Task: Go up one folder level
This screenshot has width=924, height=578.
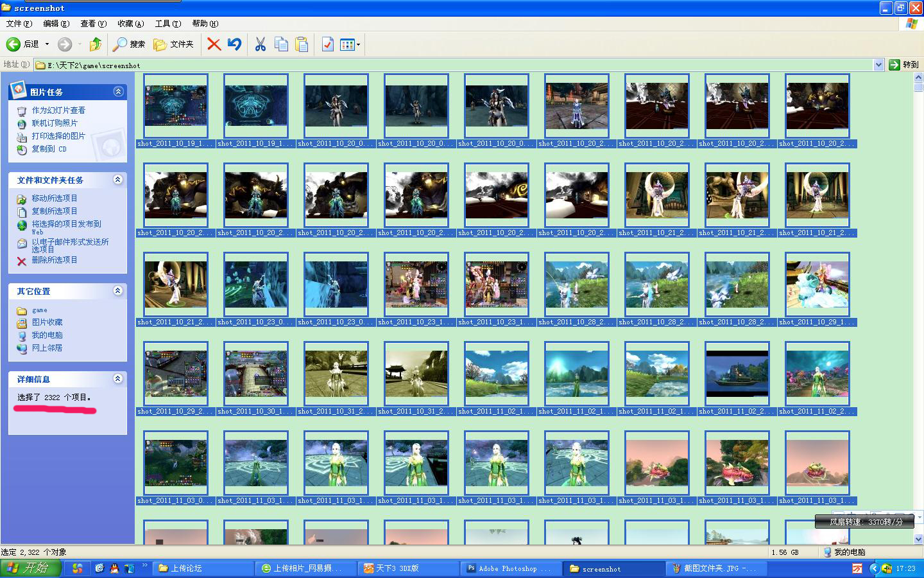Action: point(96,44)
